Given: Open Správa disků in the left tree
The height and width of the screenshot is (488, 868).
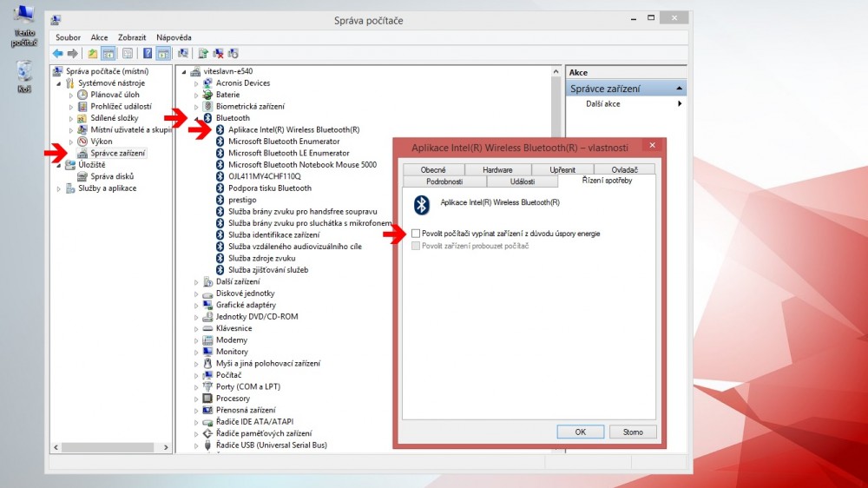Looking at the screenshot, I should pyautogui.click(x=111, y=176).
